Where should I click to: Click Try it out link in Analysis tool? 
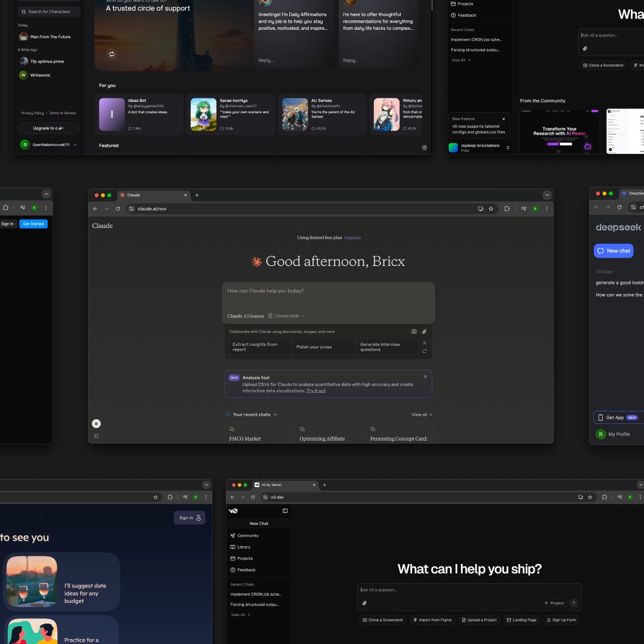[316, 391]
